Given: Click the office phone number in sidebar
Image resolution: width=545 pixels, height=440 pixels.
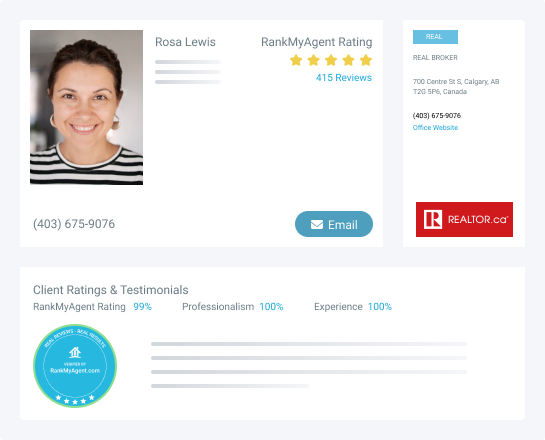Looking at the screenshot, I should (437, 115).
